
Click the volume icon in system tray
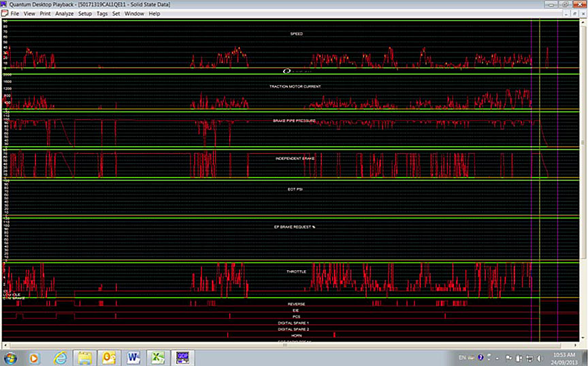540,357
